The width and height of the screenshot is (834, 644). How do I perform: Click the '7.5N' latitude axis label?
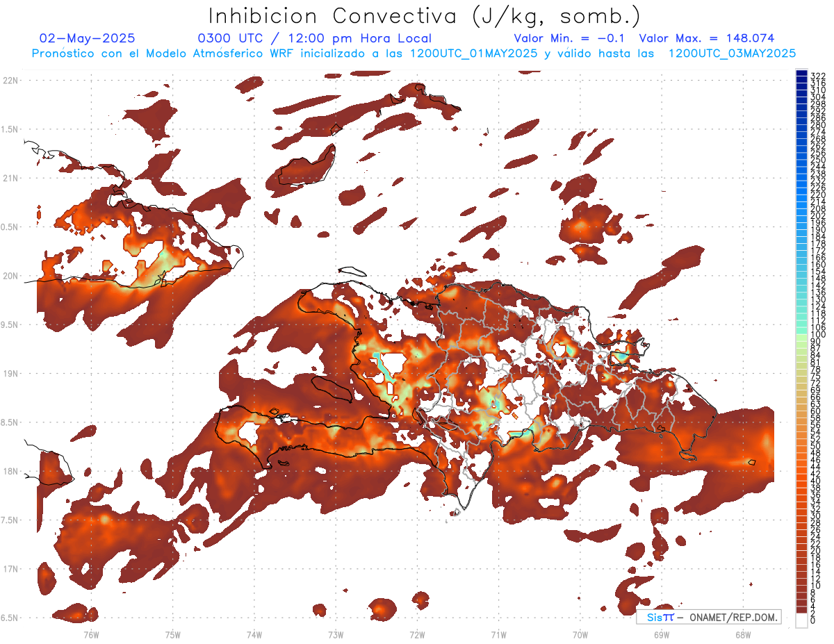pyautogui.click(x=10, y=520)
